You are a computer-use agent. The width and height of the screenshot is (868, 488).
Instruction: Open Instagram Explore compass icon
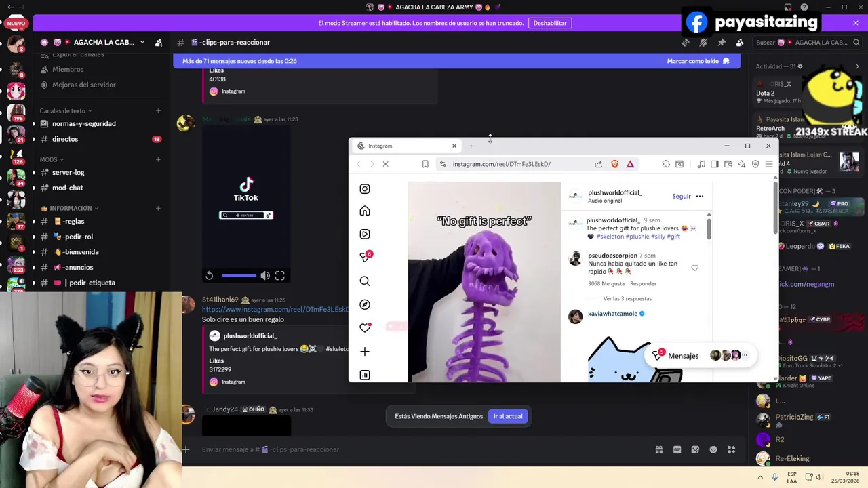365,305
